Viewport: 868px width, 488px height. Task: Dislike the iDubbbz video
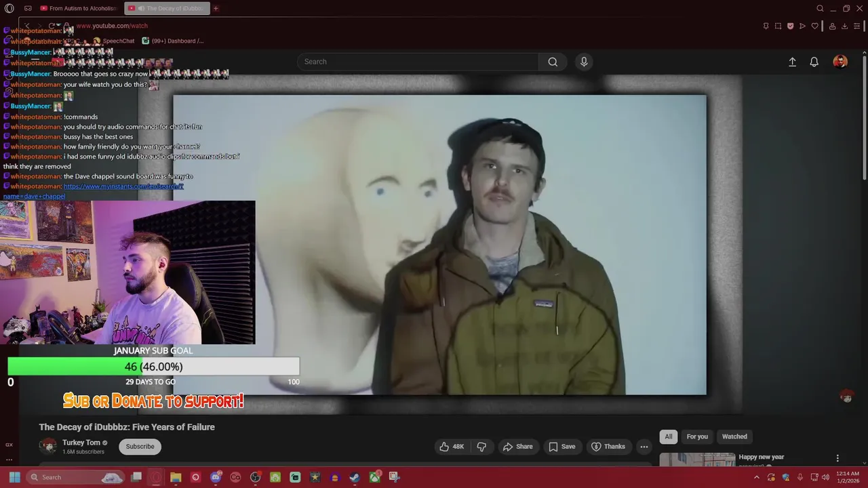coord(481,447)
